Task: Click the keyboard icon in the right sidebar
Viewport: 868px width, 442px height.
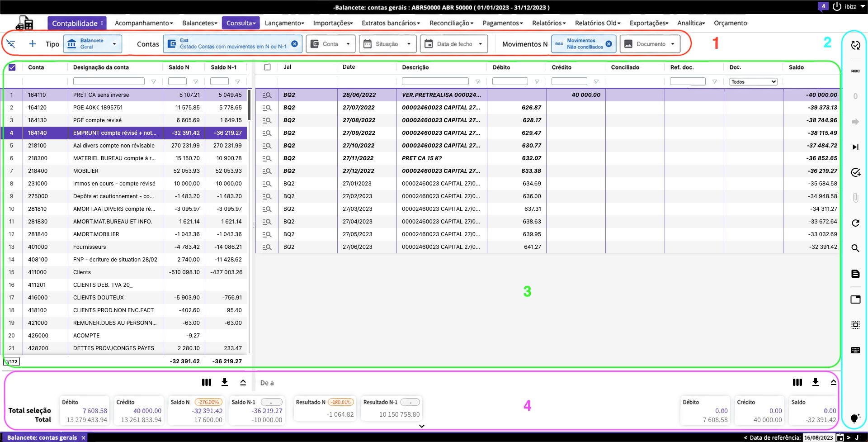Action: 855,350
